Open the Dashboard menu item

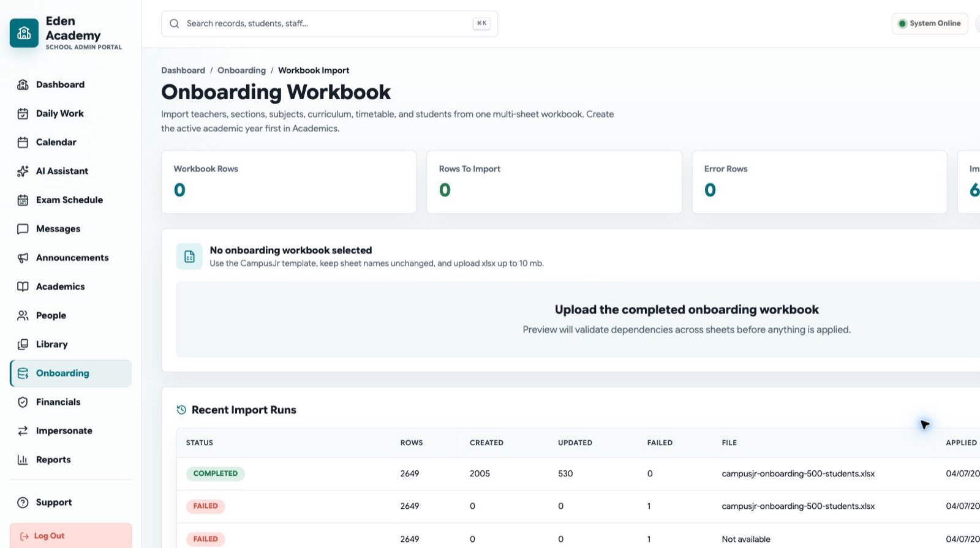coord(70,84)
